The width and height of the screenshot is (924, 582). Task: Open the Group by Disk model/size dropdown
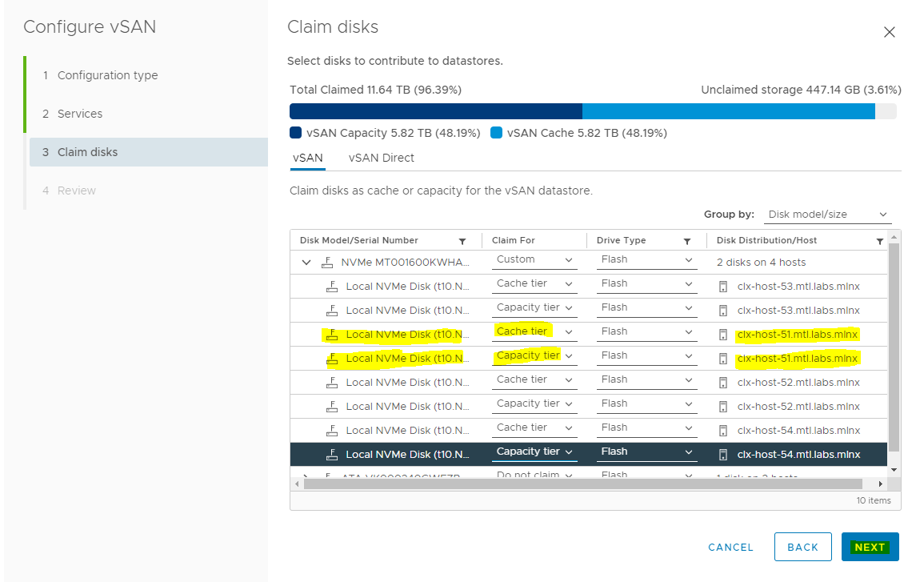pos(827,215)
